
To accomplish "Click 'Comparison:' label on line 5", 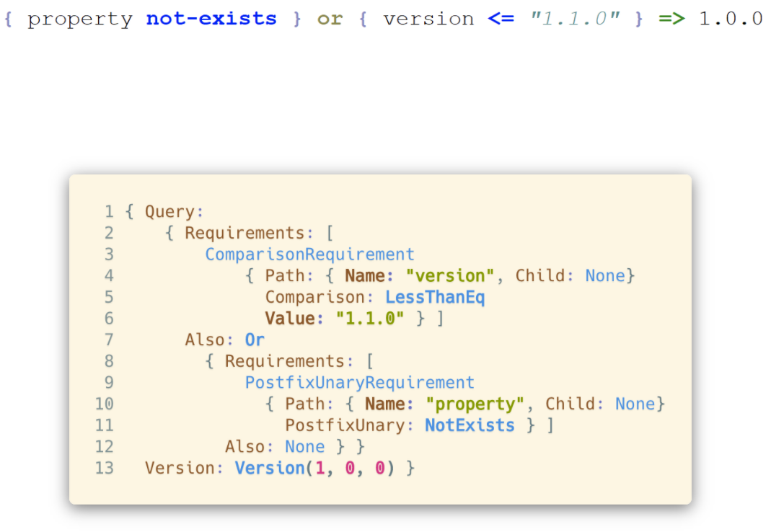I will [320, 298].
